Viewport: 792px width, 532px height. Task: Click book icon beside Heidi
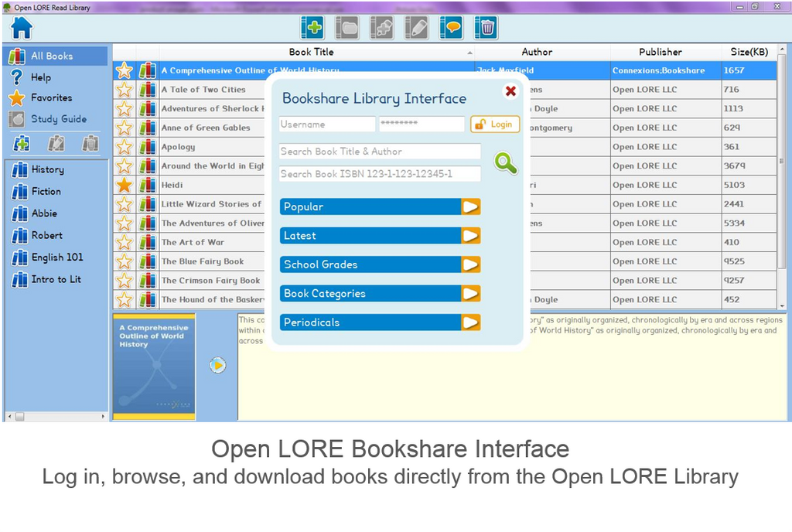pos(148,186)
